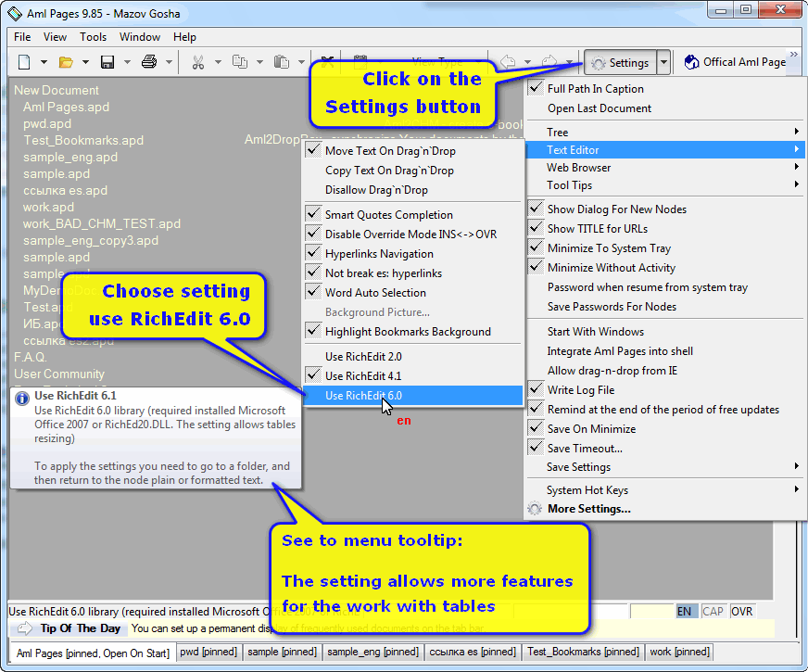This screenshot has width=808, height=672.
Task: Choose Open Last Document
Action: click(664, 108)
